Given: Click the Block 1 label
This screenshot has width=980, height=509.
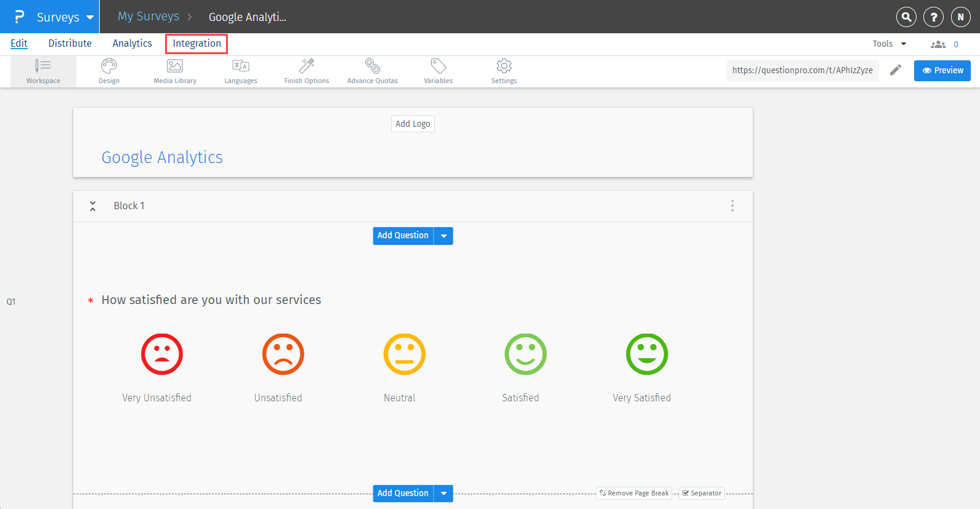Looking at the screenshot, I should pos(129,206).
